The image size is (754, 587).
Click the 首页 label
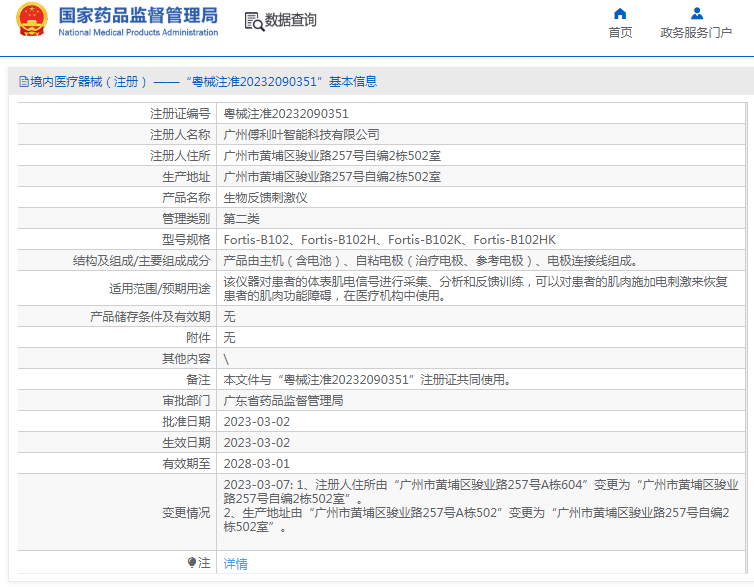pos(620,33)
